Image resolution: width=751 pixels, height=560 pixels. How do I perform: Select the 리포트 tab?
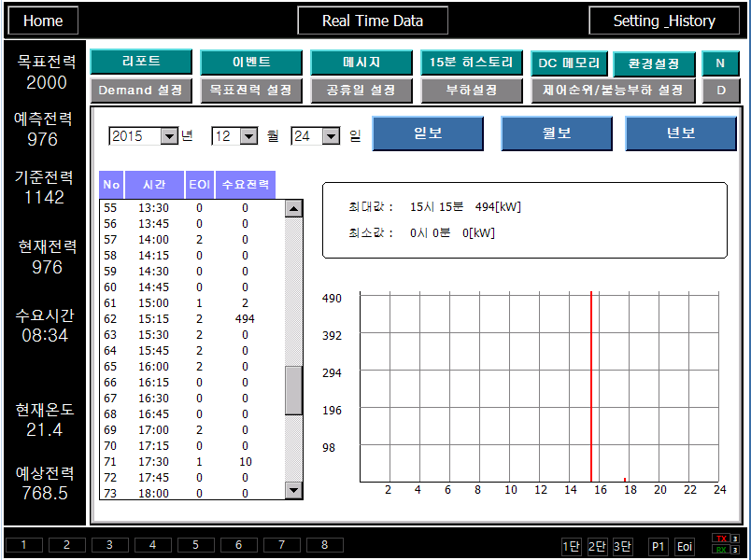pos(141,62)
